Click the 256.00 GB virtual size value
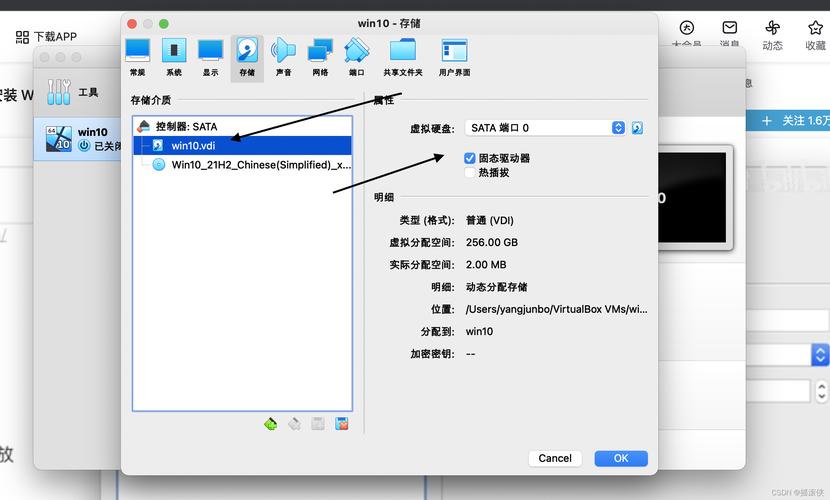Screen dimensions: 830x500 coord(492,242)
